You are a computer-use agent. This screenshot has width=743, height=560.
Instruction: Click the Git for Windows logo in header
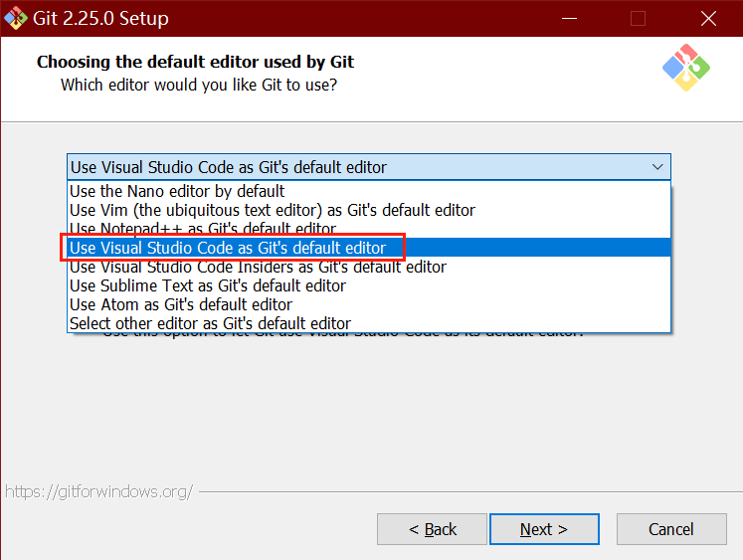pos(685,68)
